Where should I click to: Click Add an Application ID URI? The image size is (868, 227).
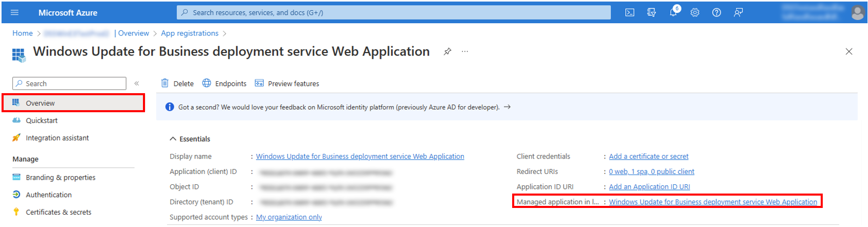coord(649,187)
